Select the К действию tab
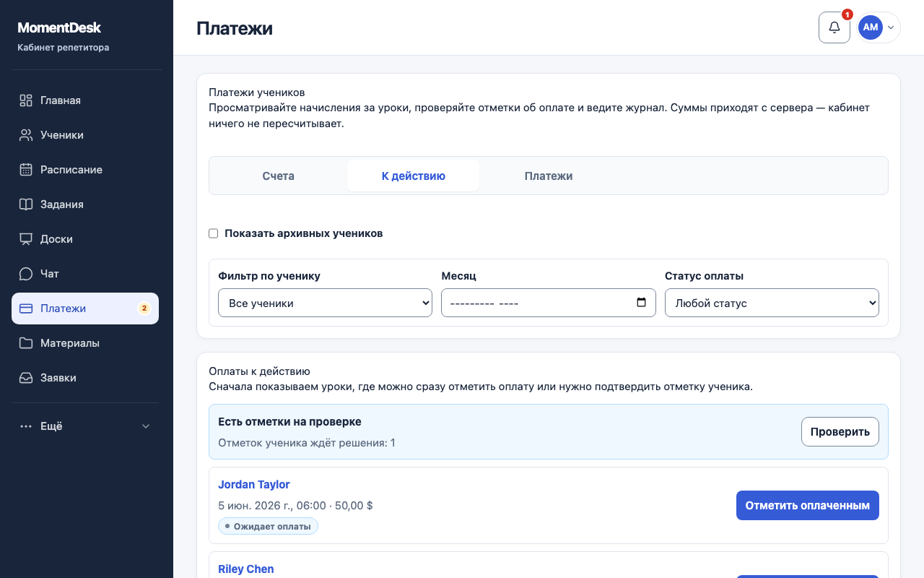Image resolution: width=924 pixels, height=578 pixels. [x=413, y=176]
